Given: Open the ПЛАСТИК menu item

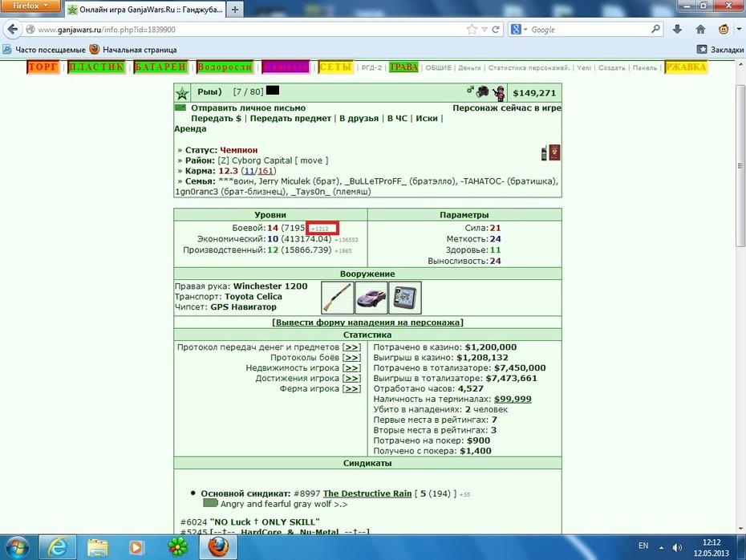Looking at the screenshot, I should tap(96, 67).
